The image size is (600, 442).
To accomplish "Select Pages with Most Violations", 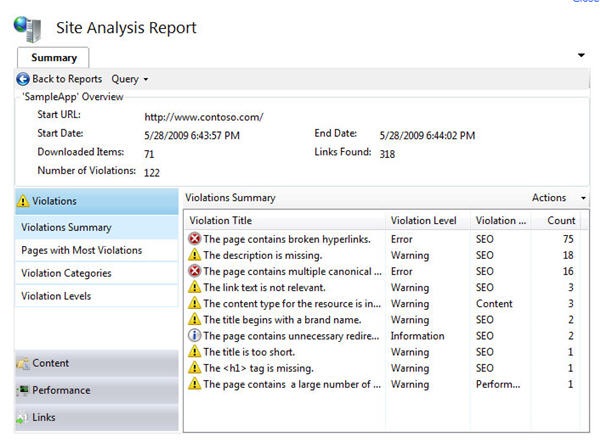I will point(81,250).
